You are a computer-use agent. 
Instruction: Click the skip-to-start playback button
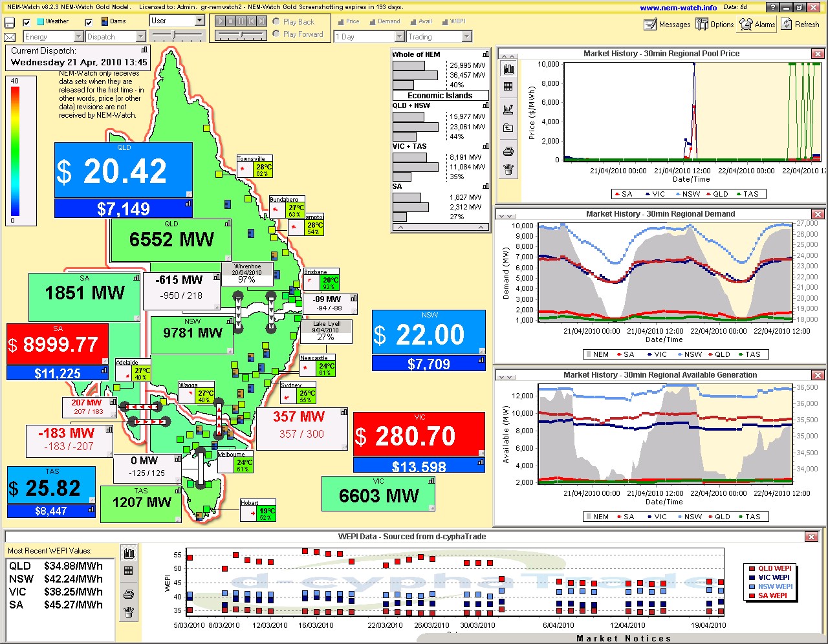(252, 21)
